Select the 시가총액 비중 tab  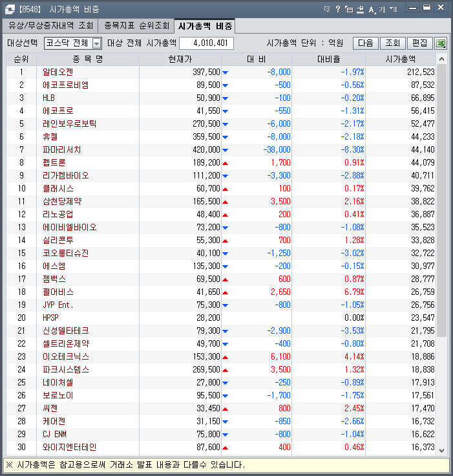tap(205, 26)
